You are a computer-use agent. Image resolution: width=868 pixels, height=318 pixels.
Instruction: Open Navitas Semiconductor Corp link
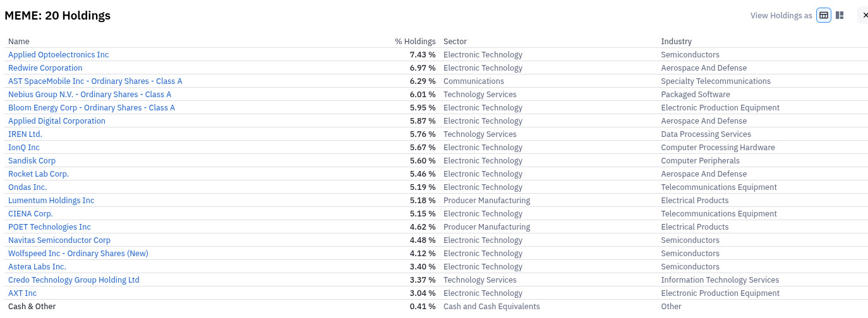point(59,240)
